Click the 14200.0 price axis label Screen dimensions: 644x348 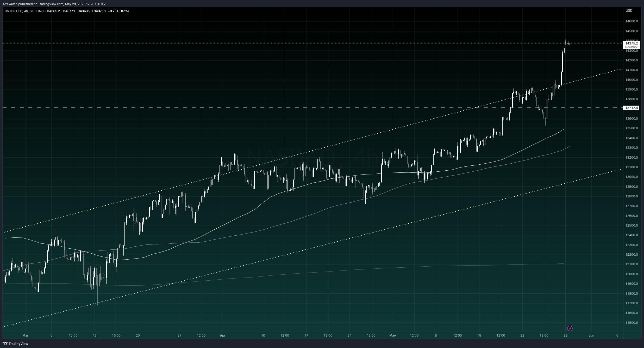point(632,60)
